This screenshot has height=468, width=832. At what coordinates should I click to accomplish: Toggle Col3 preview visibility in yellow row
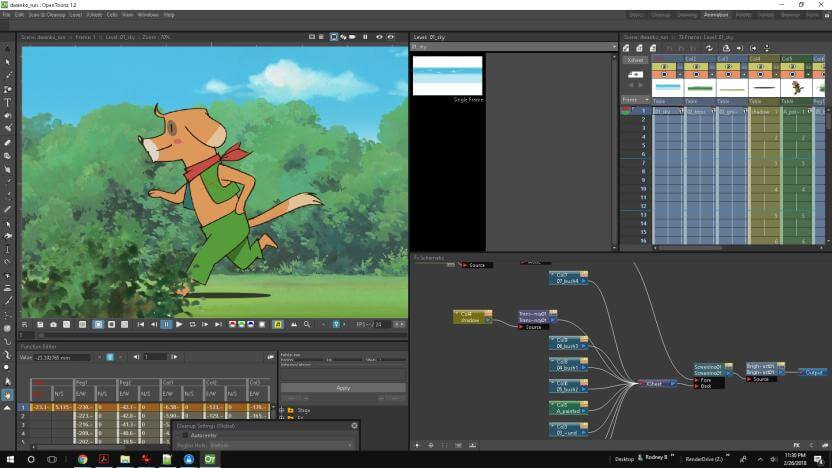click(728, 66)
